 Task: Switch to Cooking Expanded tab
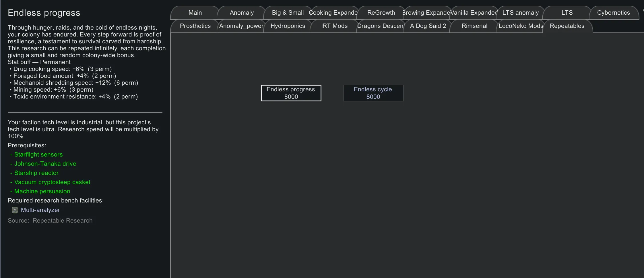coord(333,13)
